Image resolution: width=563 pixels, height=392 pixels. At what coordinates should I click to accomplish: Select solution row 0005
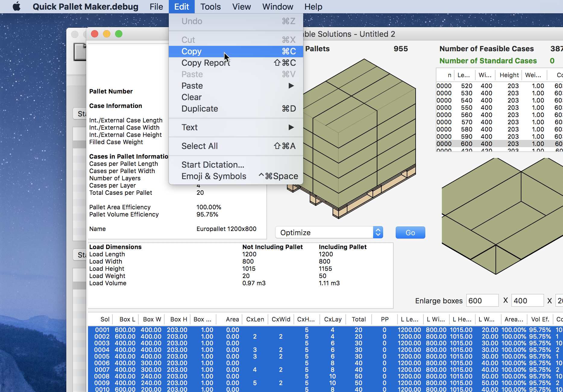tap(326, 356)
